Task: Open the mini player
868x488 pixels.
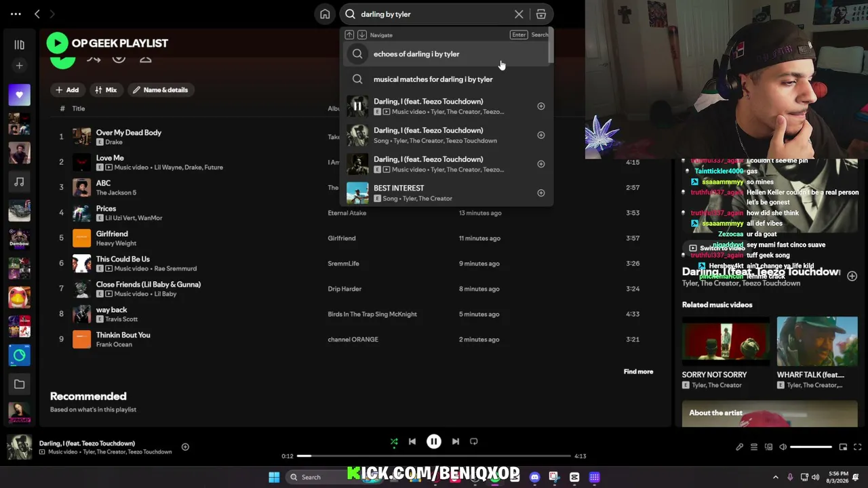Action: (843, 447)
